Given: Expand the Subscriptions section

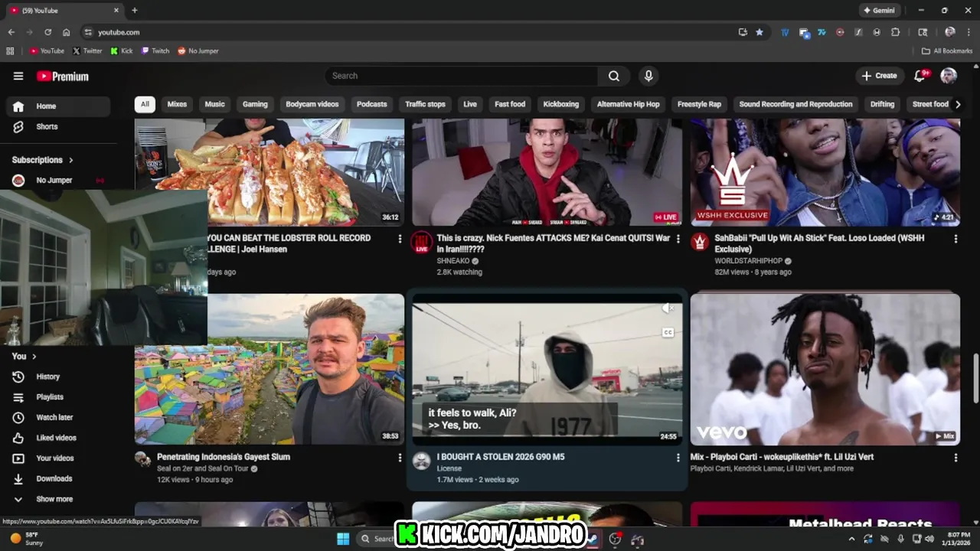Looking at the screenshot, I should [43, 160].
